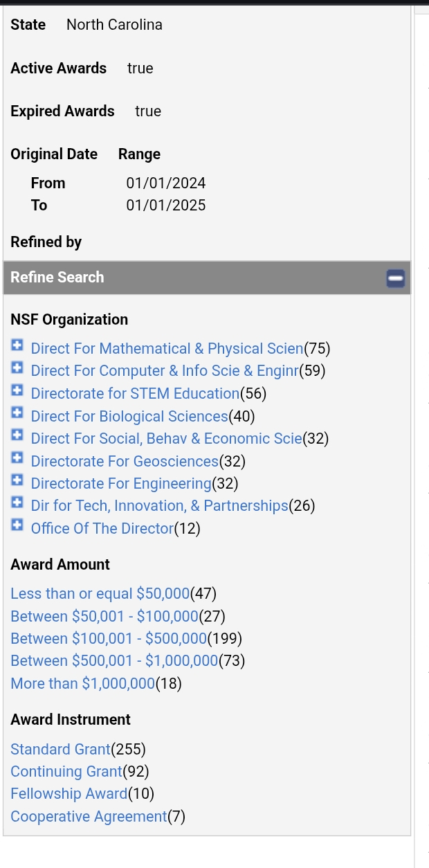Click plus icon beside Office Of The Director

pos(17,525)
